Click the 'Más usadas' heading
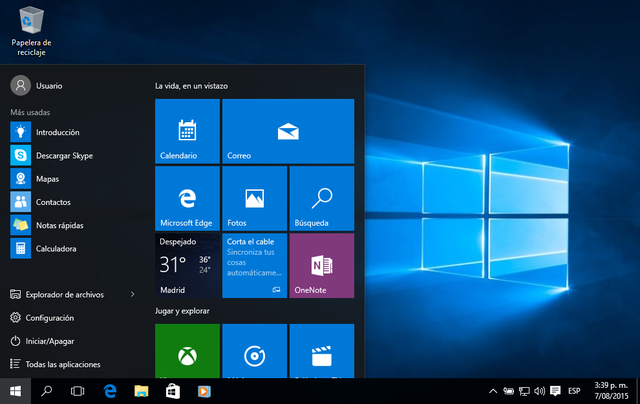The width and height of the screenshot is (640, 404). point(30,112)
